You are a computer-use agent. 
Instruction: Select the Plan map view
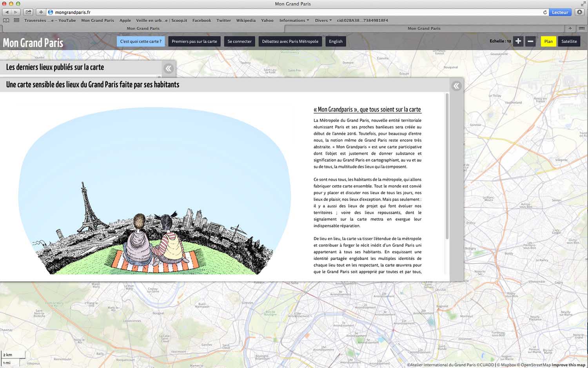[548, 41]
